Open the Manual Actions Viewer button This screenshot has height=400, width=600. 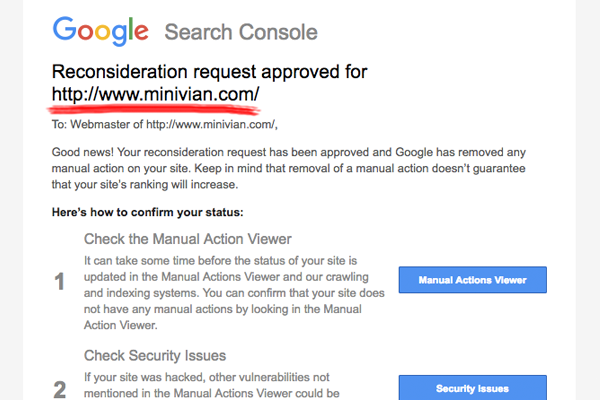(473, 280)
